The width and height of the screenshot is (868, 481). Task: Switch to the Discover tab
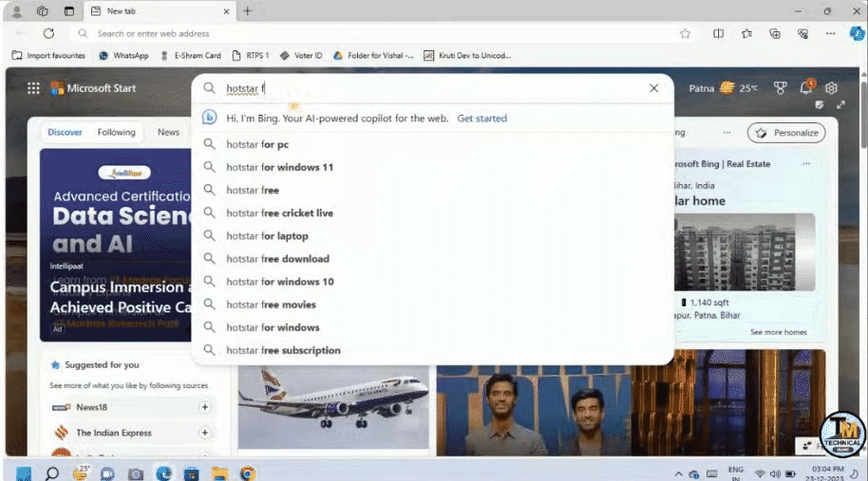tap(65, 132)
